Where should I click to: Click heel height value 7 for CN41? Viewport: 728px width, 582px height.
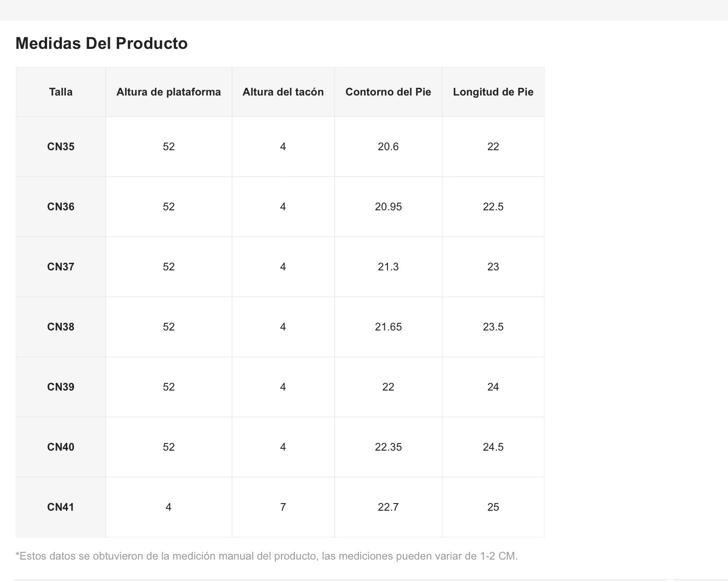pos(283,507)
